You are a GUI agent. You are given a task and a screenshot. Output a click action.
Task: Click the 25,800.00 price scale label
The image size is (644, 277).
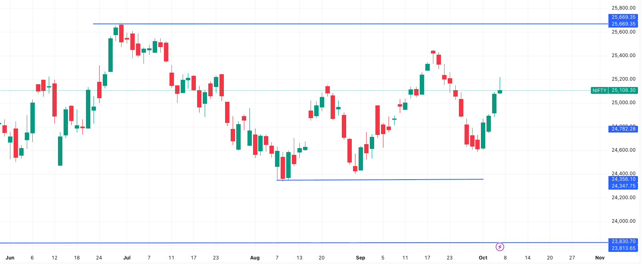623,8
